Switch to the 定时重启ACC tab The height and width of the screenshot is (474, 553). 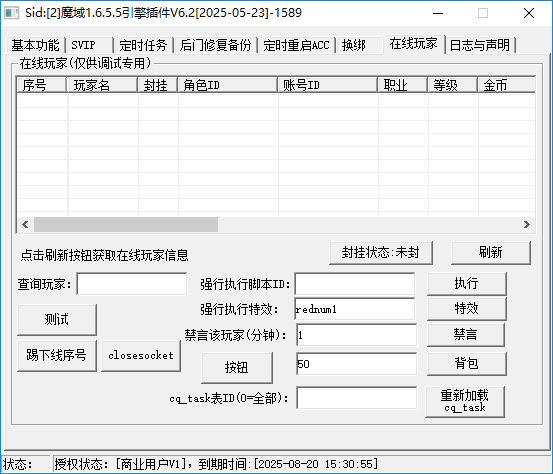(296, 45)
